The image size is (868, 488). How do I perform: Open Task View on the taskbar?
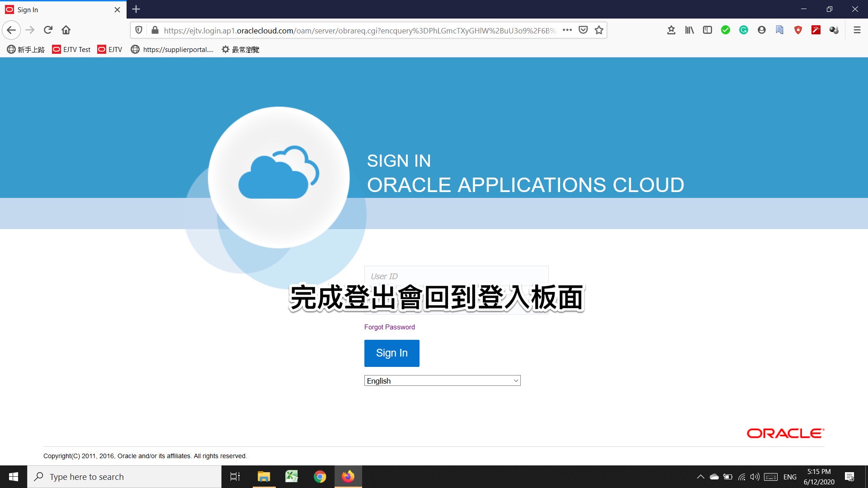235,477
